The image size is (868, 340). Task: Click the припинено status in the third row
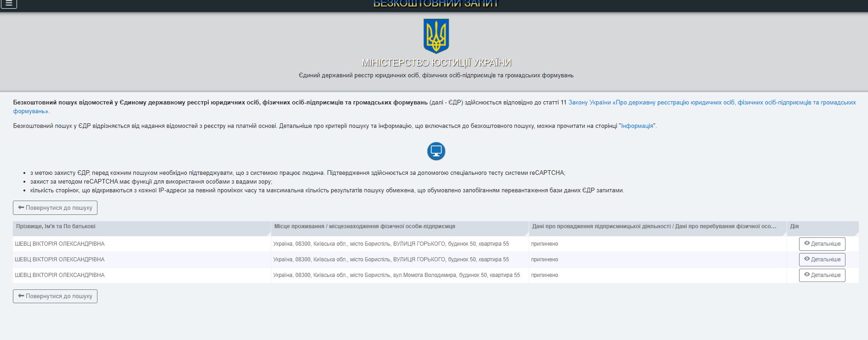(x=544, y=275)
